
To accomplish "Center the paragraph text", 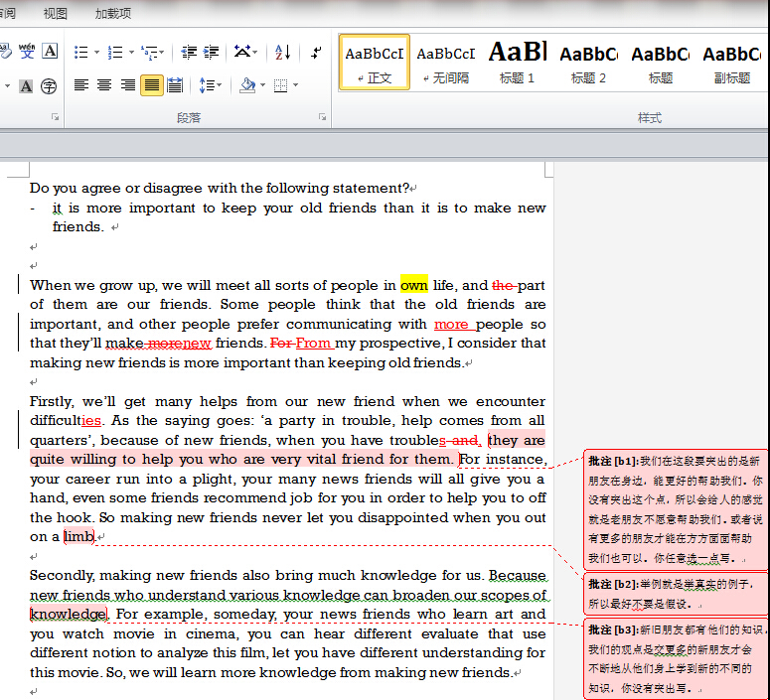I will coord(104,85).
